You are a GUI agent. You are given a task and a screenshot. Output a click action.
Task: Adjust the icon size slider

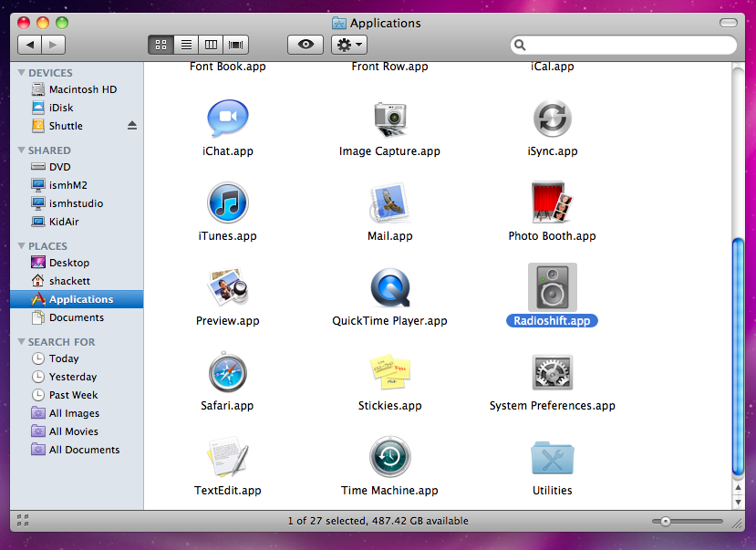(666, 522)
